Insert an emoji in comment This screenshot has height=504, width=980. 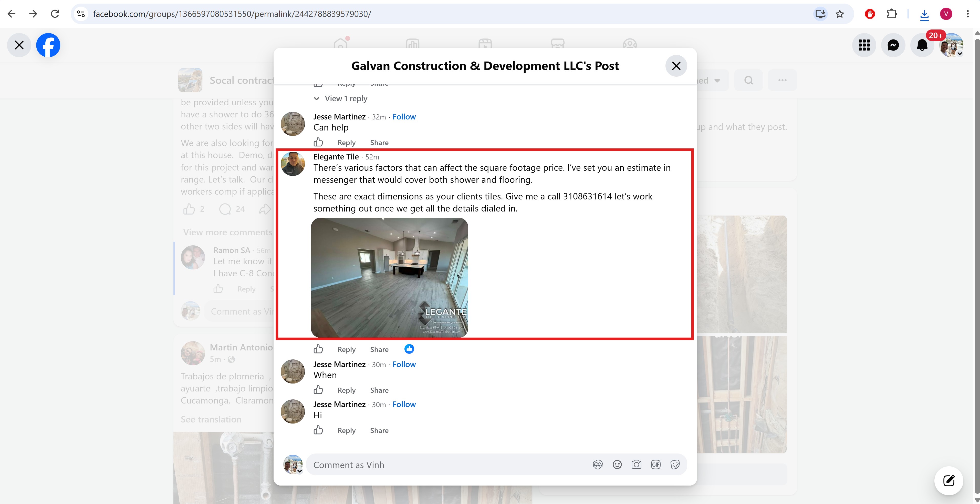[617, 465]
